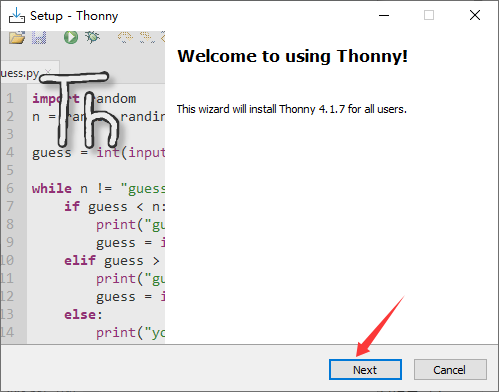
Task: Close the Thonny Setup window
Action: coord(475,15)
